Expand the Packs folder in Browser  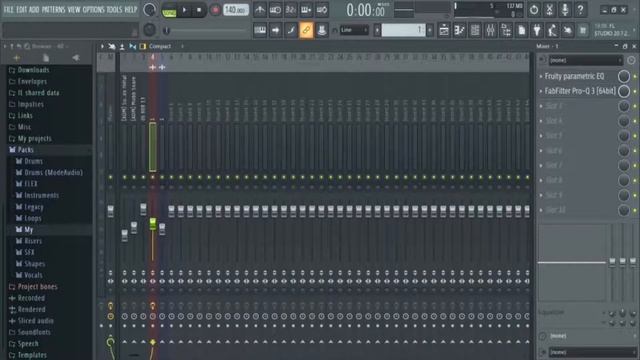pyautogui.click(x=25, y=150)
